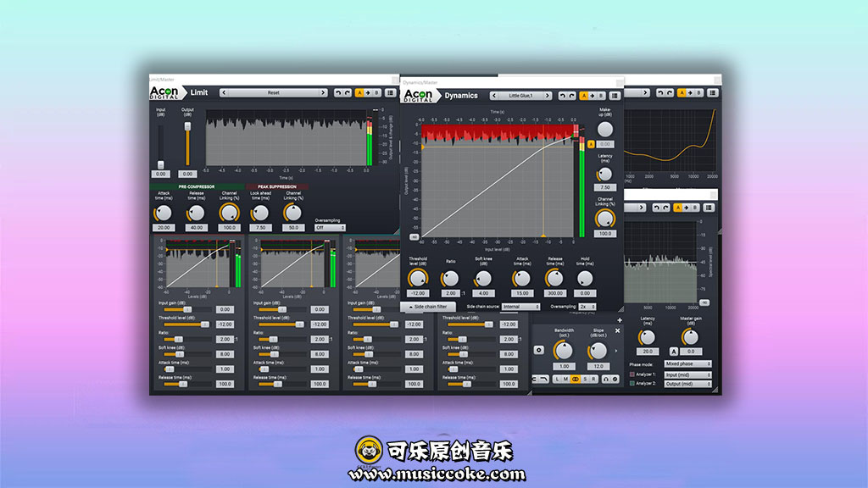
Task: Select next preset after Little Glue,1
Action: [548, 96]
